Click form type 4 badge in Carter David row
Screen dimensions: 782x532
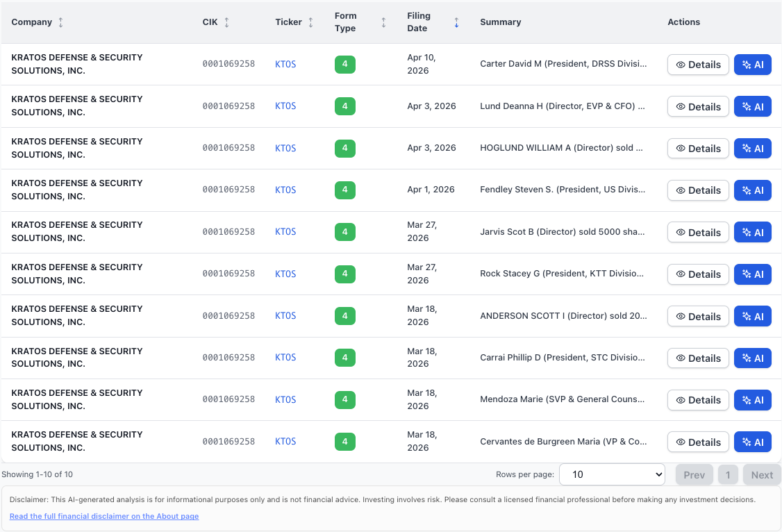coord(344,65)
